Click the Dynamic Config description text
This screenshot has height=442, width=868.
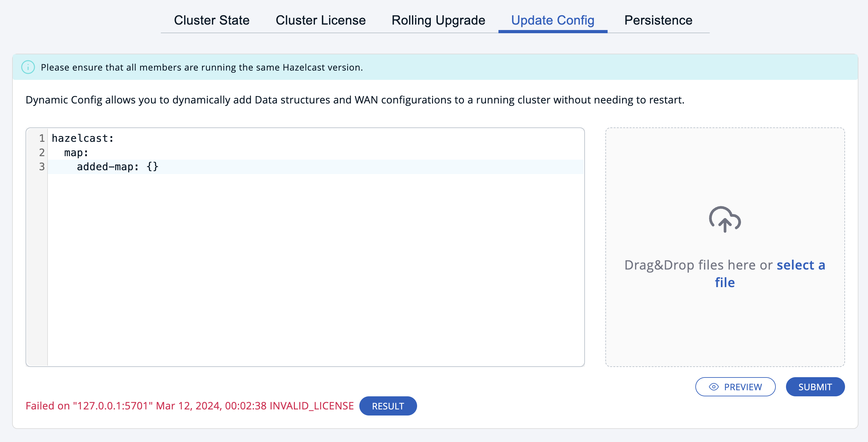[355, 100]
